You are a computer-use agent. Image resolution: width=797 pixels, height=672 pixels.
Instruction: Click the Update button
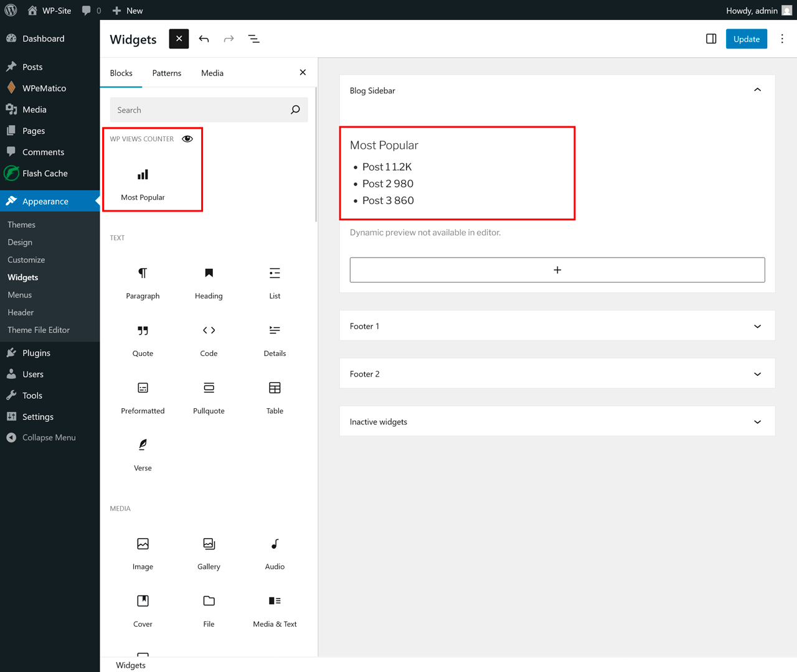pyautogui.click(x=746, y=39)
